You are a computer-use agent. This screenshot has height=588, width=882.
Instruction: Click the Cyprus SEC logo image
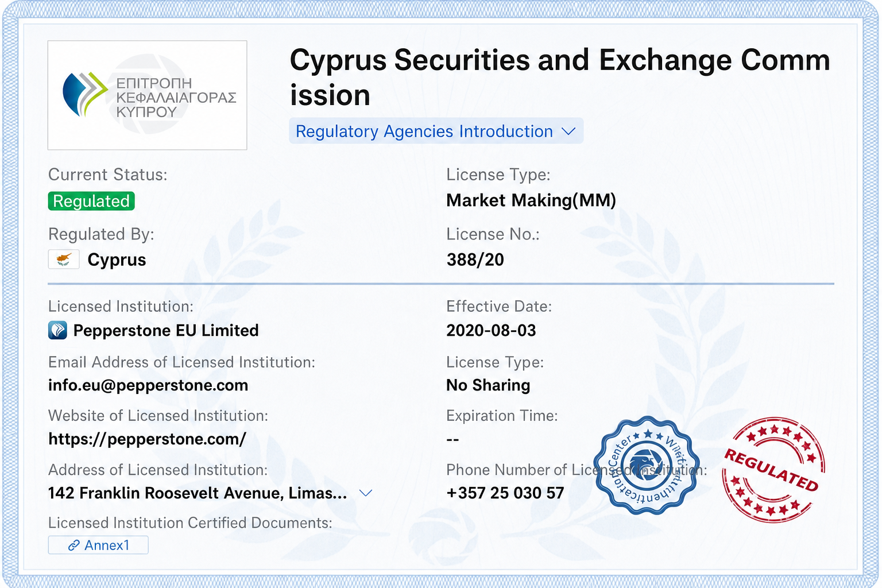point(148,95)
